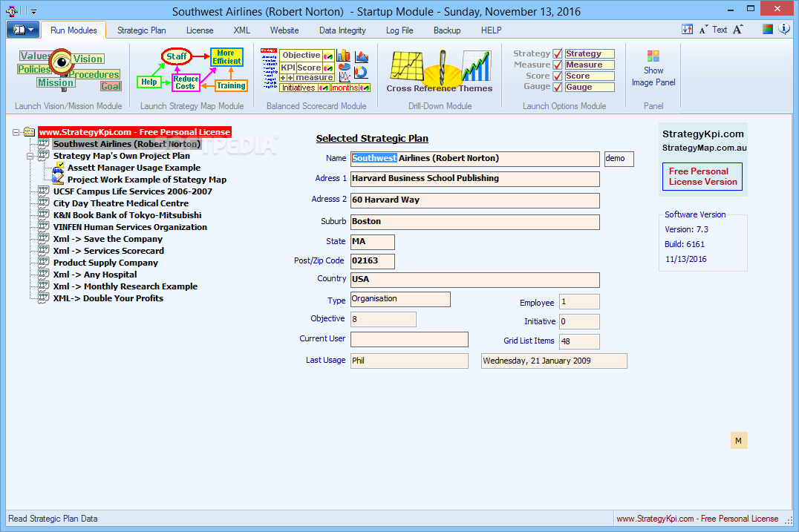Switch to the Website tab

pos(284,30)
